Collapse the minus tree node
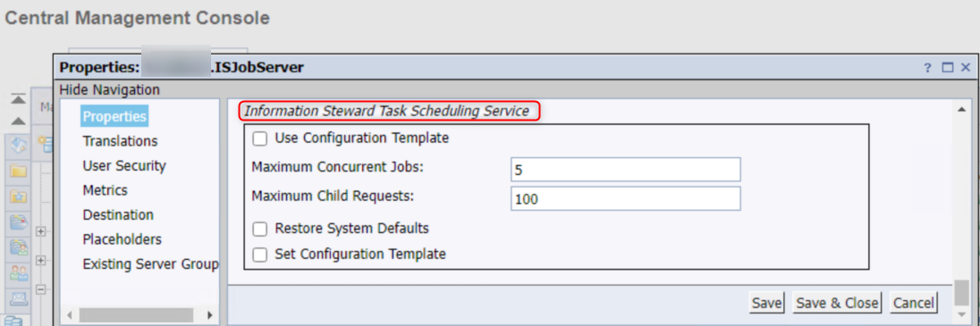 (41, 289)
